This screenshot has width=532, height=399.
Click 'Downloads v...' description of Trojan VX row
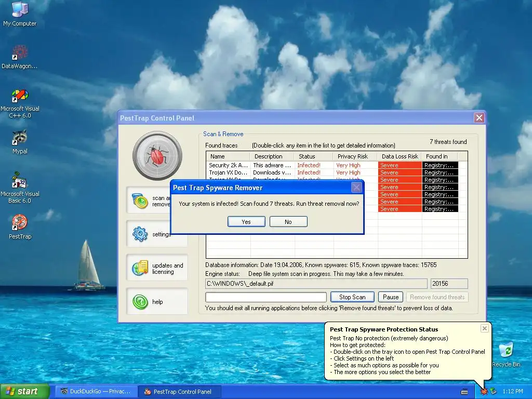pos(272,172)
